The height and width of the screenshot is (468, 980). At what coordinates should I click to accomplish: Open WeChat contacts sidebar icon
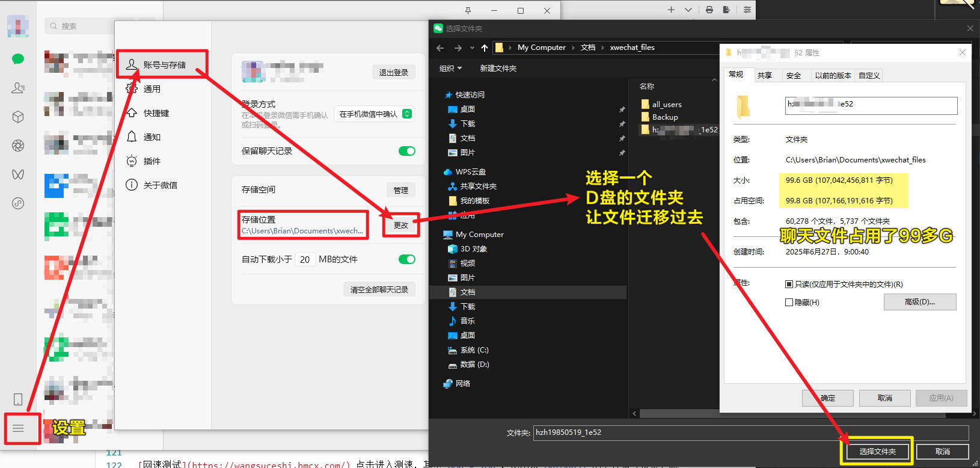click(18, 88)
